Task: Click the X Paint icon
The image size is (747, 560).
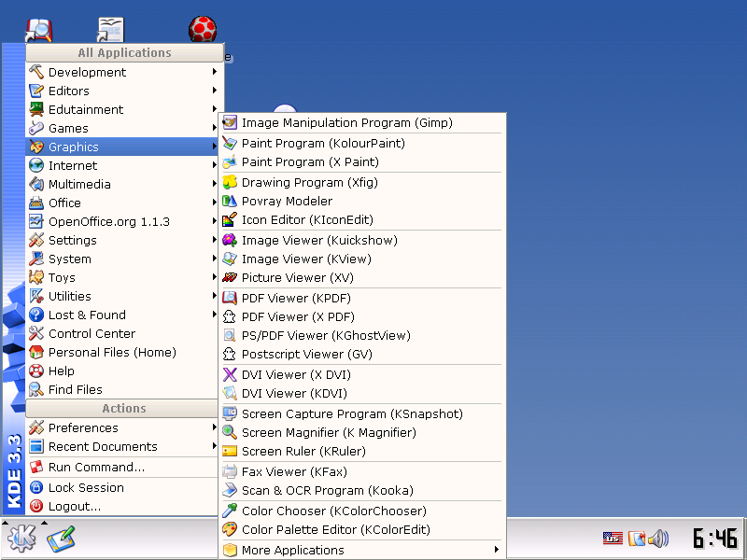Action: pyautogui.click(x=230, y=161)
